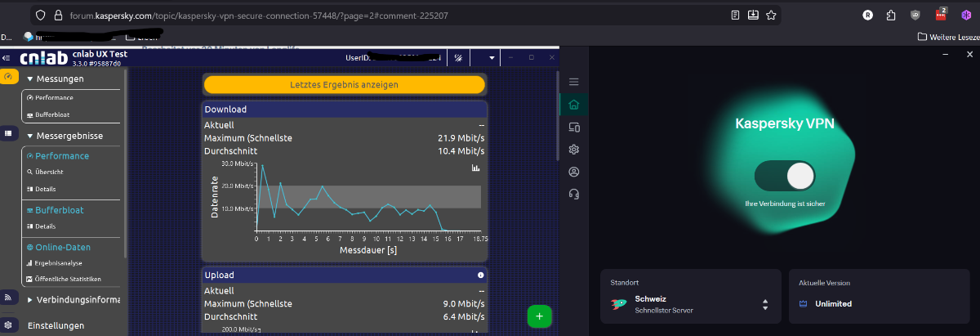
Task: Open Weitere Lesezeichen bookmarks folder
Action: click(x=948, y=37)
